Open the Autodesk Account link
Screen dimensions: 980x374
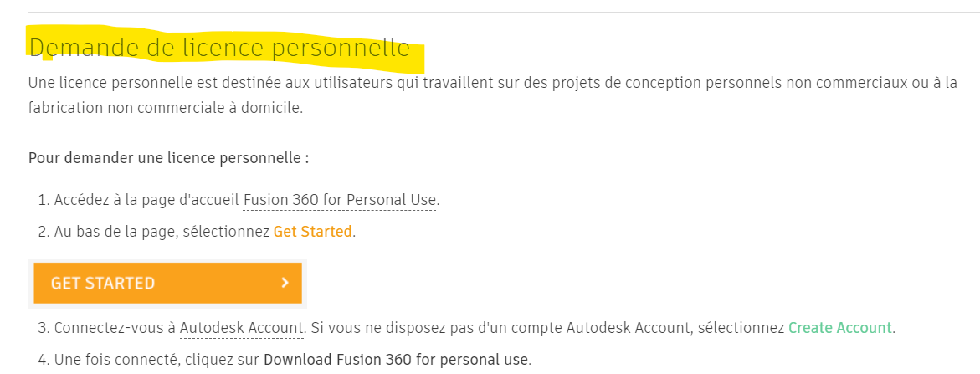click(241, 327)
